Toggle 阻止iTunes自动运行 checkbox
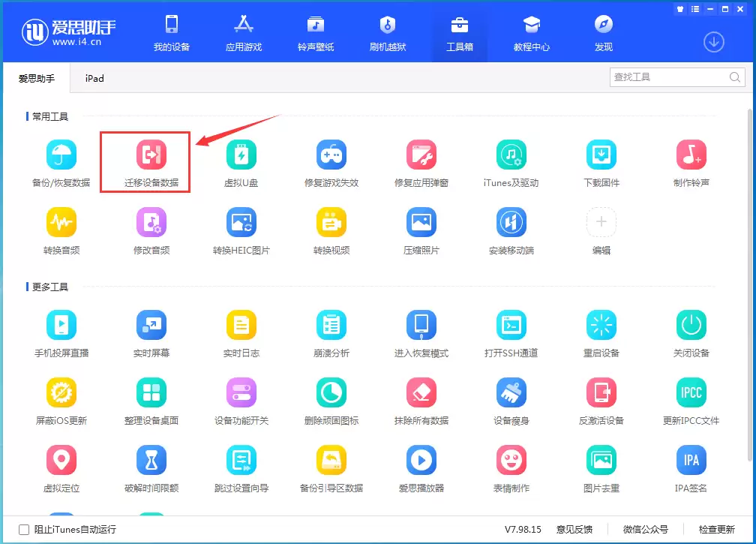The width and height of the screenshot is (756, 544). [24, 530]
